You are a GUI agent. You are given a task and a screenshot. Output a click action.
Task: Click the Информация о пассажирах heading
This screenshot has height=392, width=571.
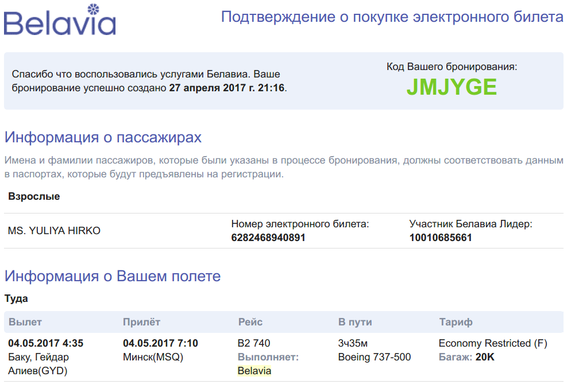(103, 138)
